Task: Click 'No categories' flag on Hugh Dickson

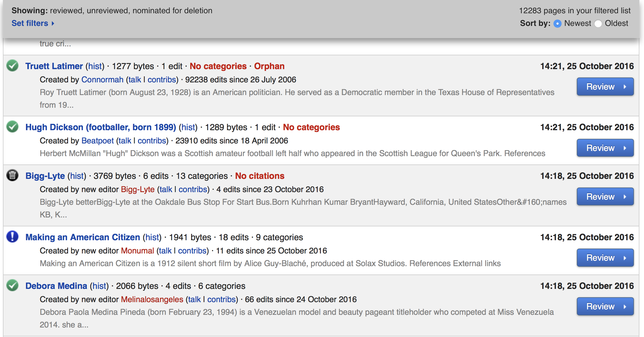Action: (311, 127)
